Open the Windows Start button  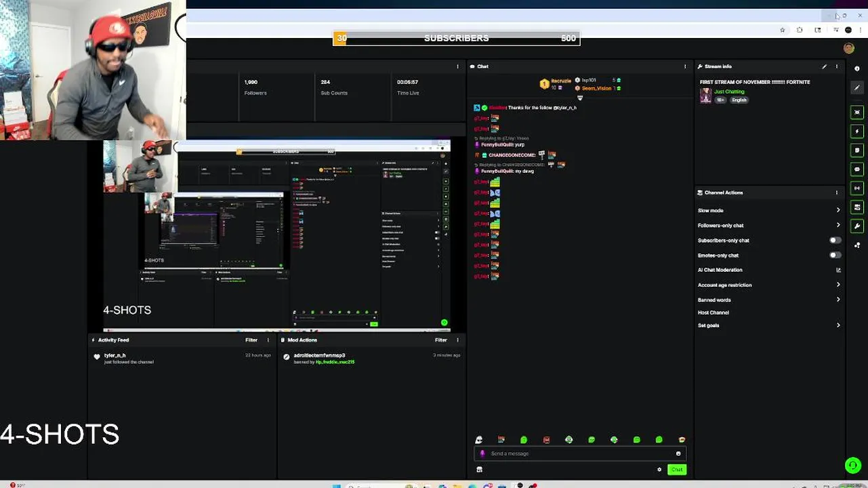point(336,485)
